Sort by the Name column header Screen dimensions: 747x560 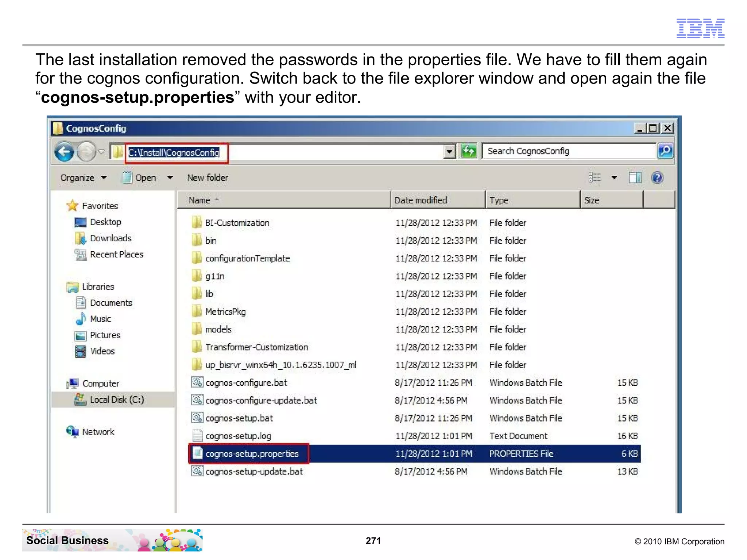click(x=284, y=200)
